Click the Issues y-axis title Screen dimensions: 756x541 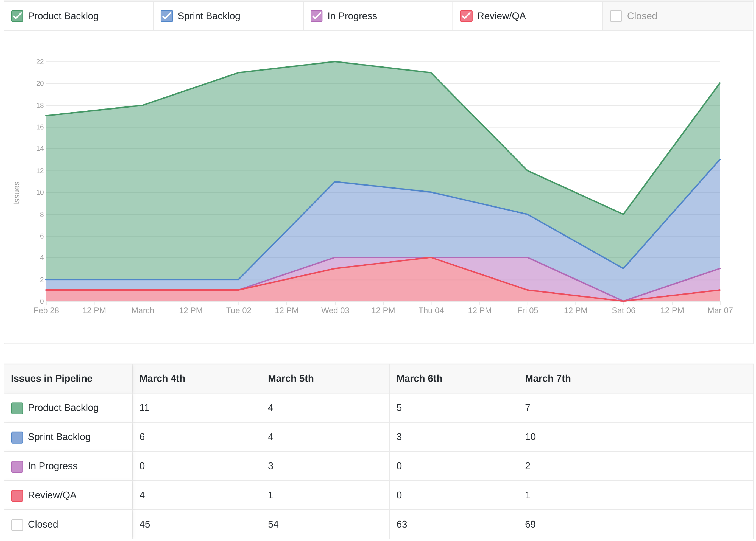[16, 193]
